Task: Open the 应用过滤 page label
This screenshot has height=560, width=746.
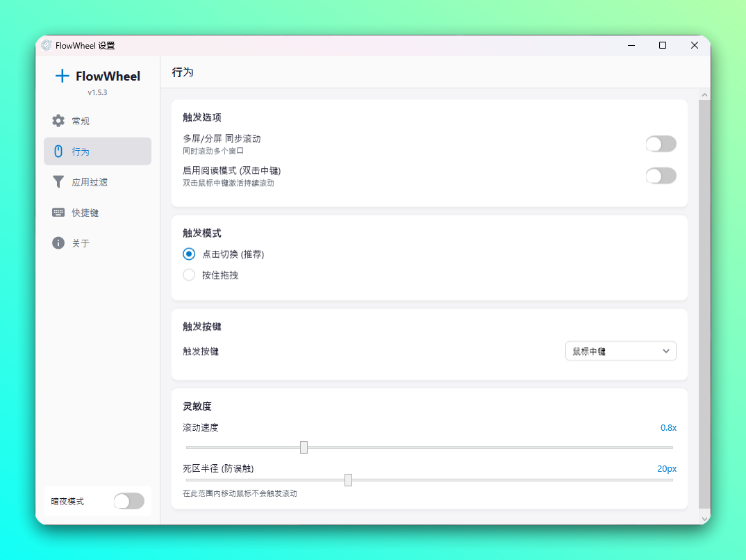Action: click(x=90, y=182)
